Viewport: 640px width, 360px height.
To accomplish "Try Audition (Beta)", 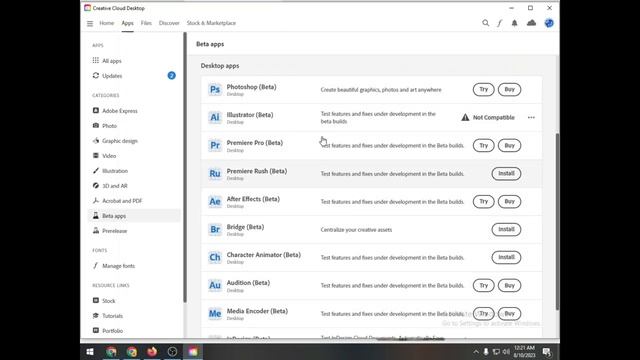I will tap(483, 285).
